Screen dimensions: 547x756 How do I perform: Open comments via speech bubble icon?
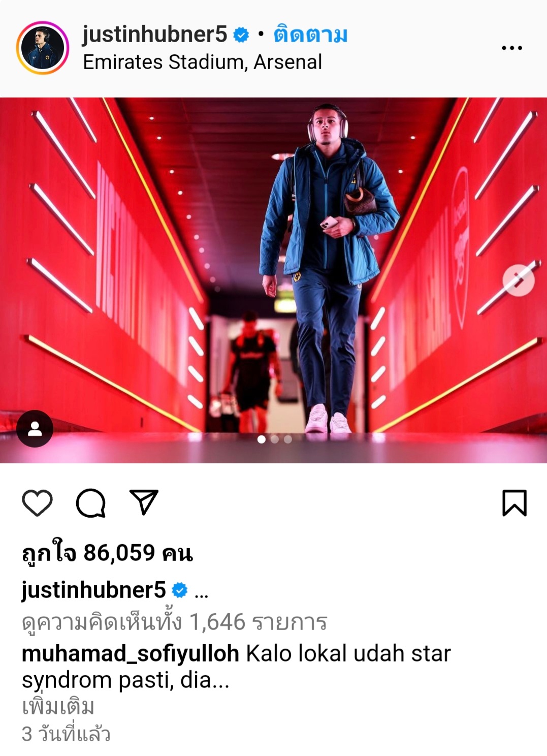(91, 503)
